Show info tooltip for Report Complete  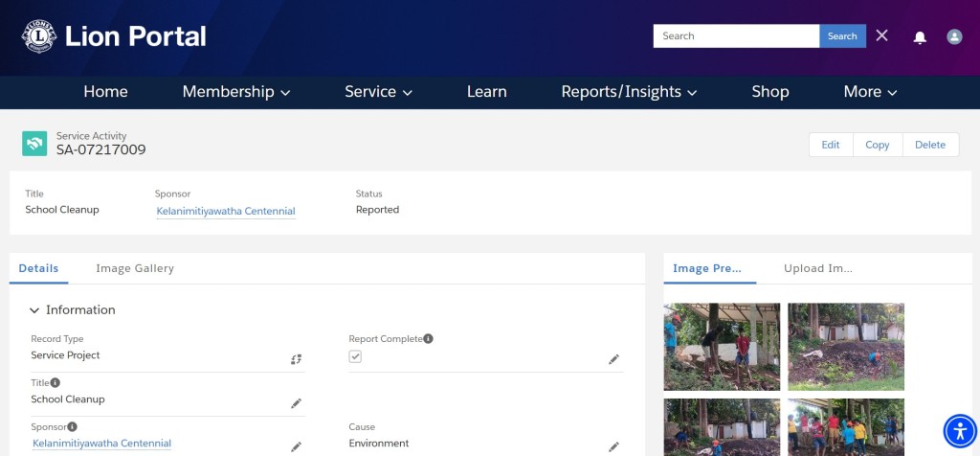click(428, 338)
